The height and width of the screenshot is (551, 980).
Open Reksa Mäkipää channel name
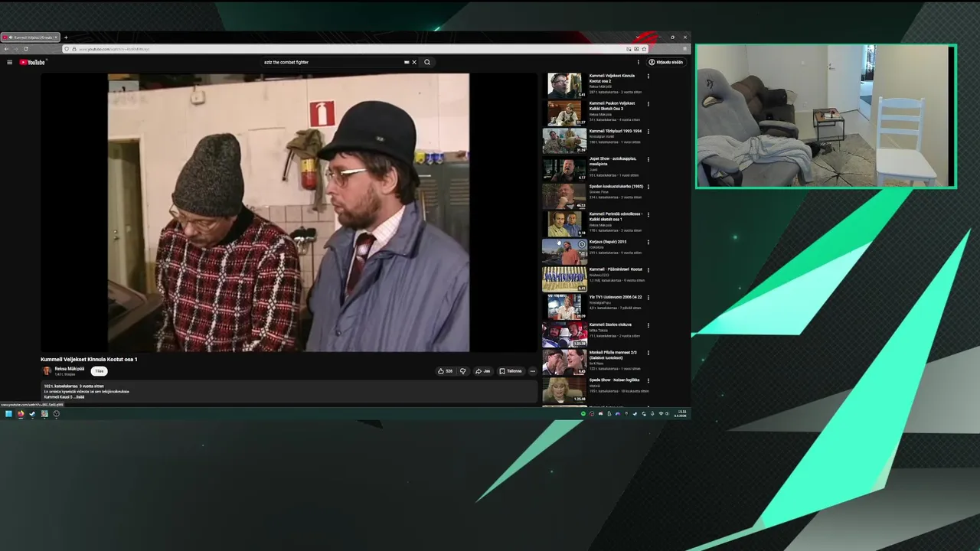(x=70, y=369)
